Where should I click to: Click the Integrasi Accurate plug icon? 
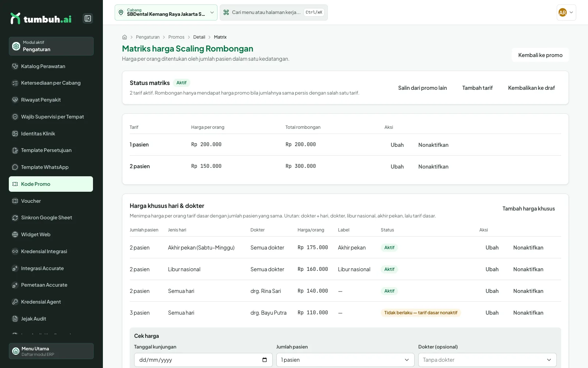pos(15,268)
